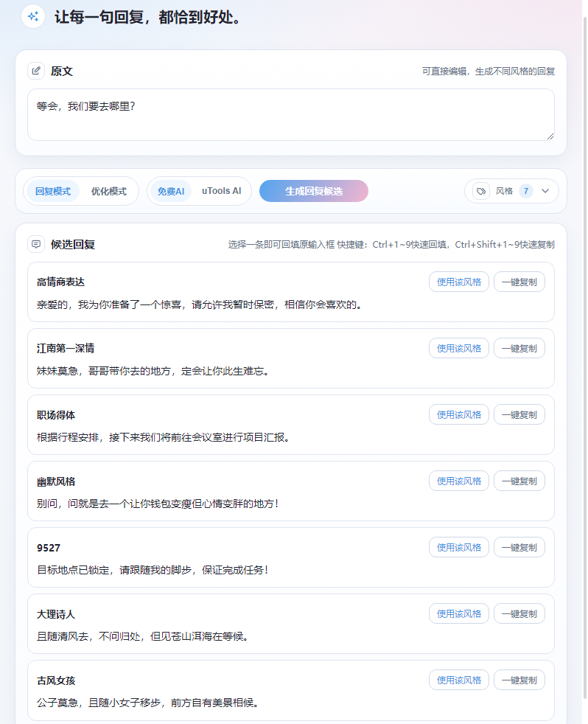Click the tag icon next to 风格
Screen dimensions: 588x724
pos(481,191)
